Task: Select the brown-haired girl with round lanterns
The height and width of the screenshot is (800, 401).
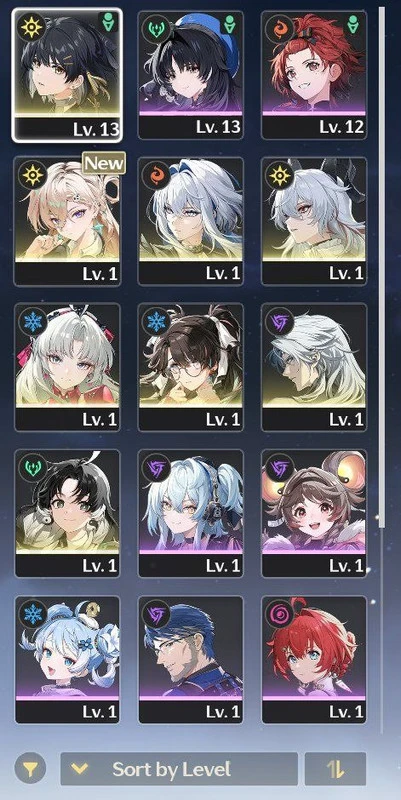Action: coord(314,513)
